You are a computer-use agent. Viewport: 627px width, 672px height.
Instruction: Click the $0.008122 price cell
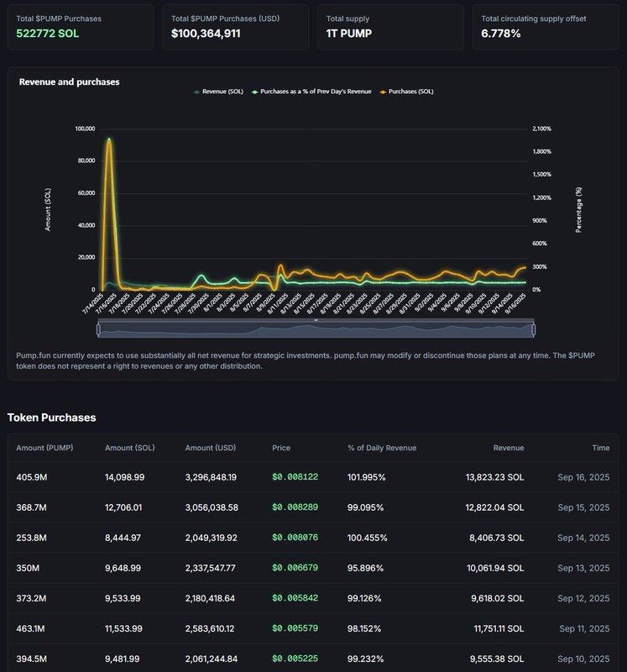tap(295, 477)
